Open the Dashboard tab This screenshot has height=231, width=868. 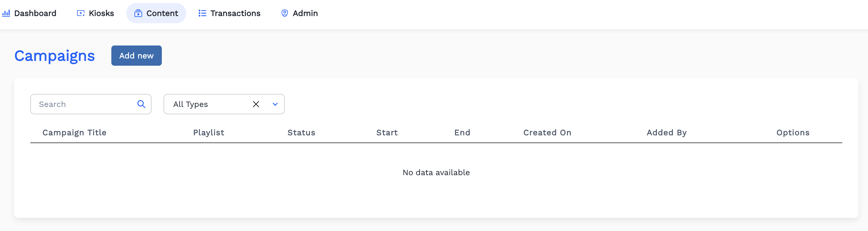click(35, 13)
